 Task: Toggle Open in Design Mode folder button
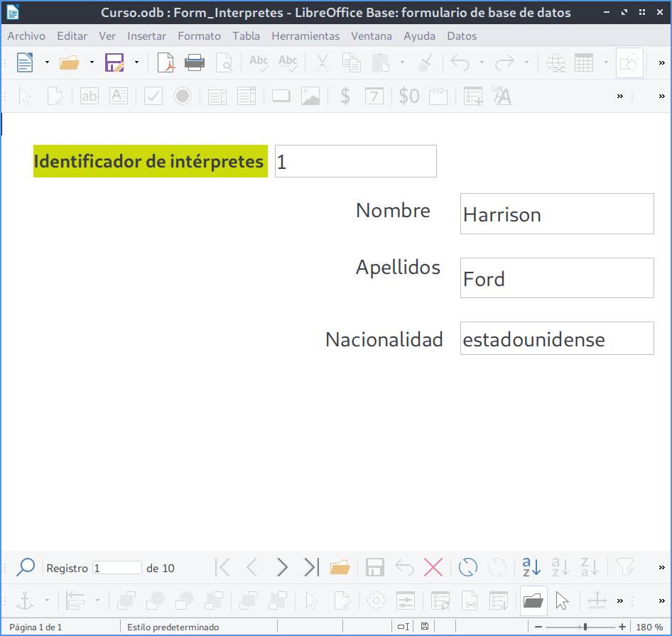[x=533, y=601]
